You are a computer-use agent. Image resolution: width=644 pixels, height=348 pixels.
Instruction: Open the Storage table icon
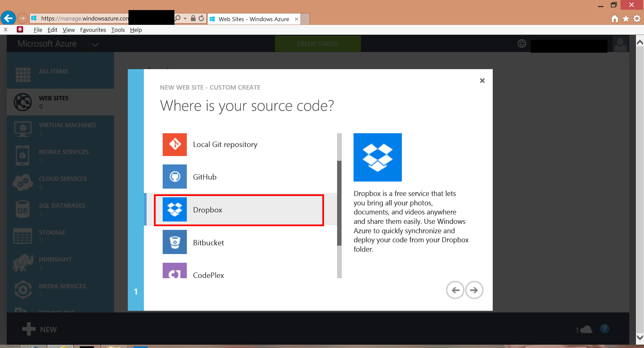click(23, 236)
